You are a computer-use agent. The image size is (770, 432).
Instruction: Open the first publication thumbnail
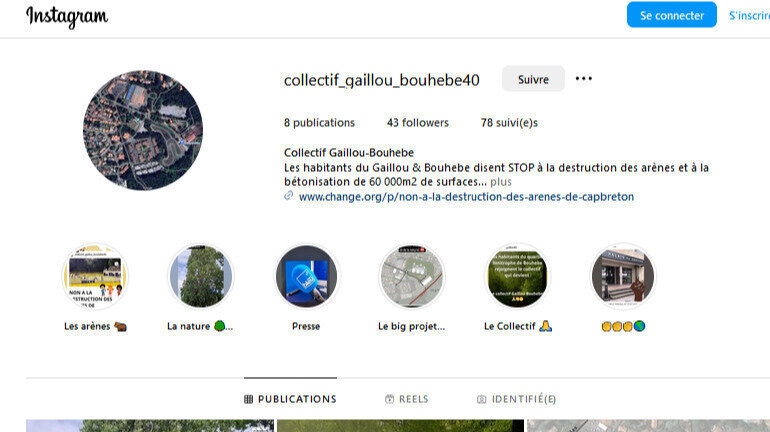(150, 426)
